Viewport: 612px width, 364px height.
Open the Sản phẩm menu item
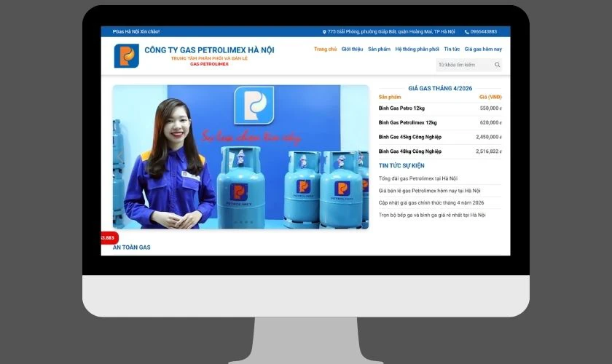[379, 50]
